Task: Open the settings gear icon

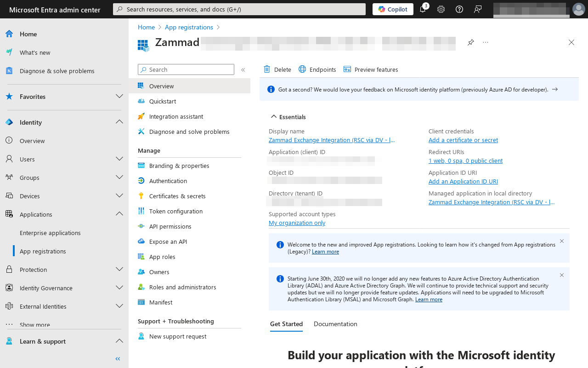Action: pos(441,9)
